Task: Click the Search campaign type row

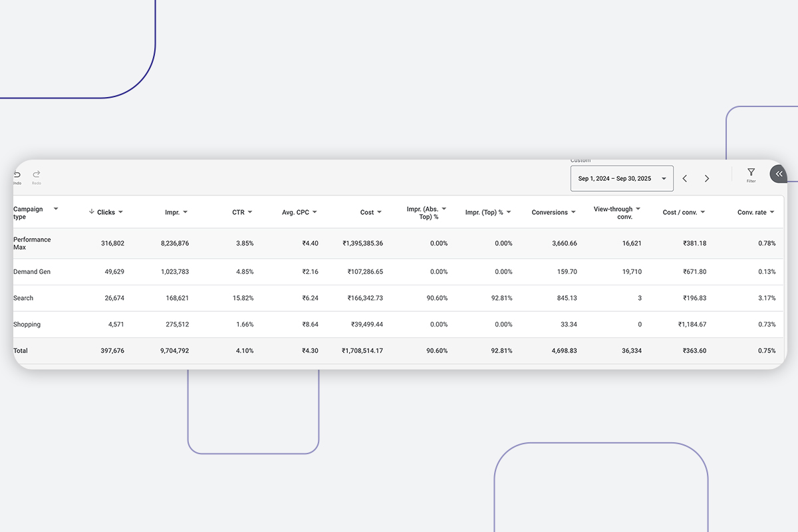Action: pyautogui.click(x=23, y=298)
